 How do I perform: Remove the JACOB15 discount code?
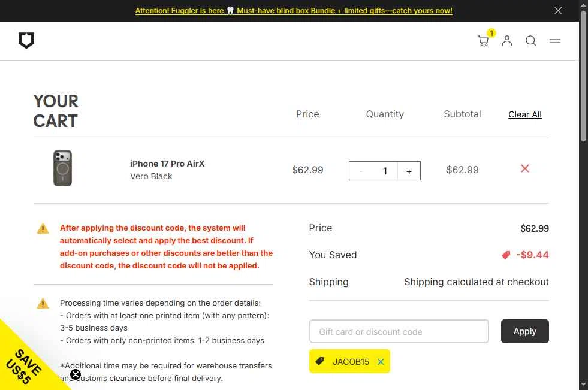(x=381, y=362)
